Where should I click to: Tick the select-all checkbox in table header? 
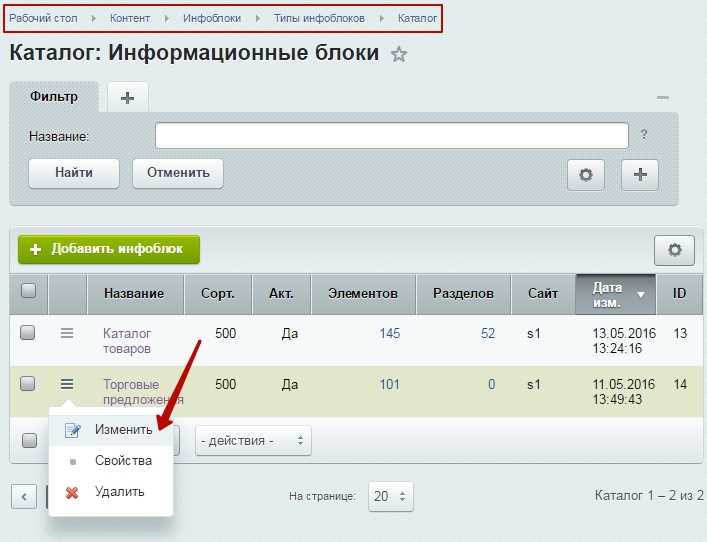(x=28, y=290)
